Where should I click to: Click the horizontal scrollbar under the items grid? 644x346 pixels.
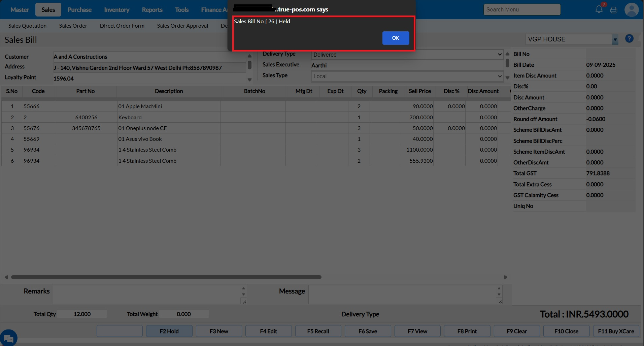(x=166, y=277)
